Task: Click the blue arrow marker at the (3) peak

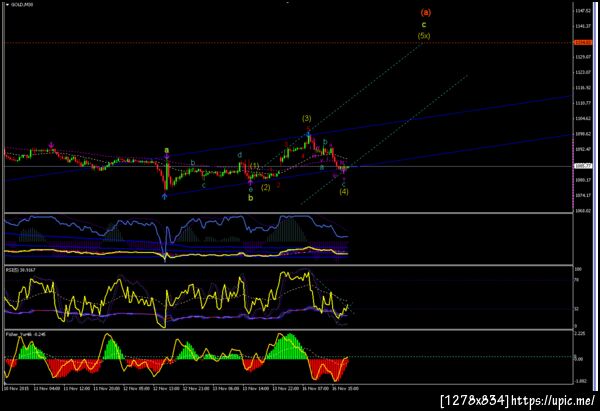Action: point(308,134)
